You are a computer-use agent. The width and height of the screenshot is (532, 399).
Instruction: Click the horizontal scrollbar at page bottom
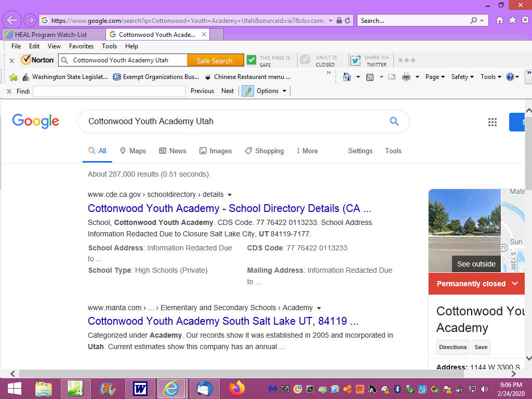pyautogui.click(x=241, y=374)
